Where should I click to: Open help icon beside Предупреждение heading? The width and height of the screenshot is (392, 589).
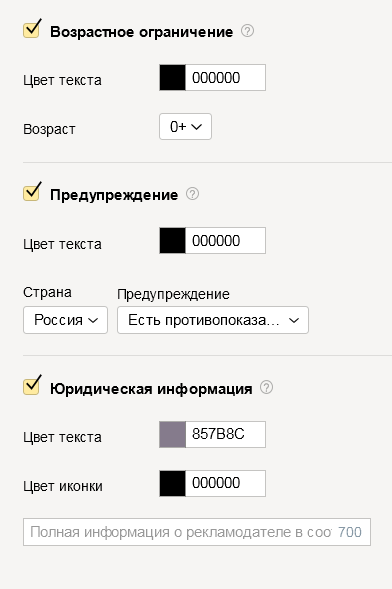click(192, 194)
